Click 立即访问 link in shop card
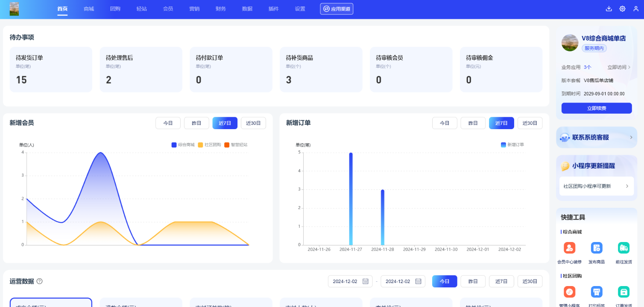 (x=618, y=67)
